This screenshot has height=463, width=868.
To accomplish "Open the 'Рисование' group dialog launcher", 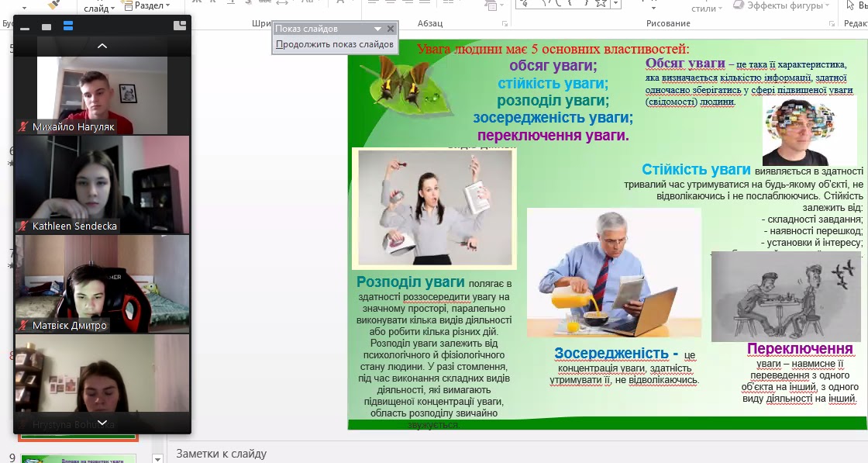I will [832, 24].
